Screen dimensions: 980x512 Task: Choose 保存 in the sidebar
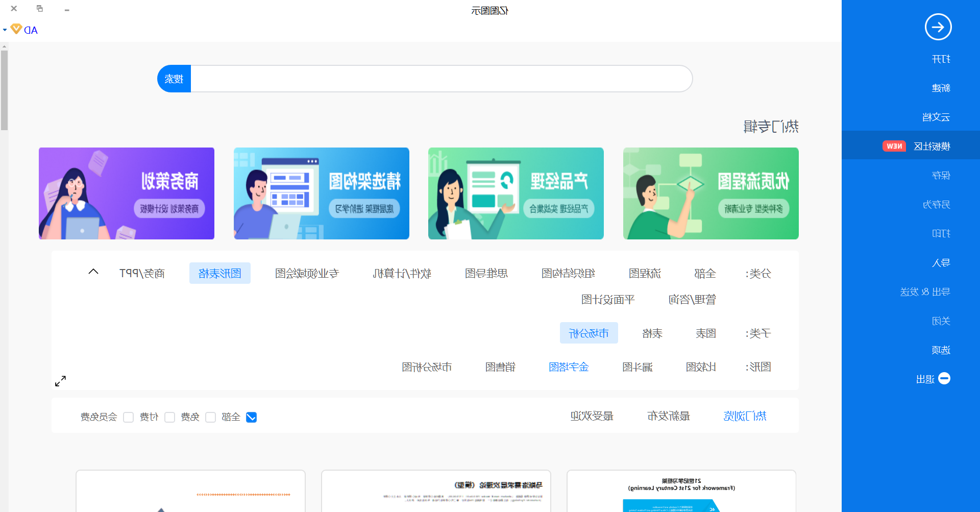coord(941,176)
